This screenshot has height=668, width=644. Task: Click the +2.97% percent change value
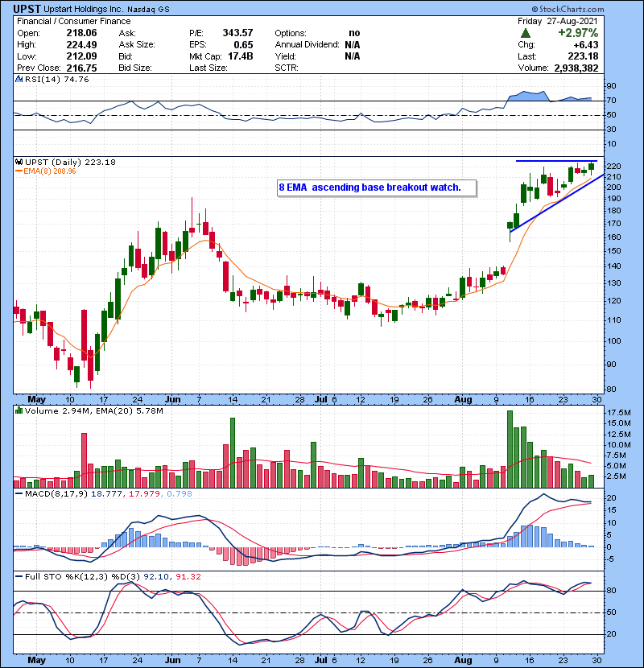pyautogui.click(x=578, y=33)
